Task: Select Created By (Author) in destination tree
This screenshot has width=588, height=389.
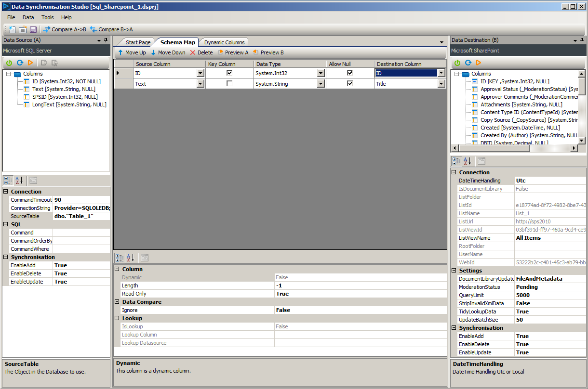Action: tap(529, 135)
